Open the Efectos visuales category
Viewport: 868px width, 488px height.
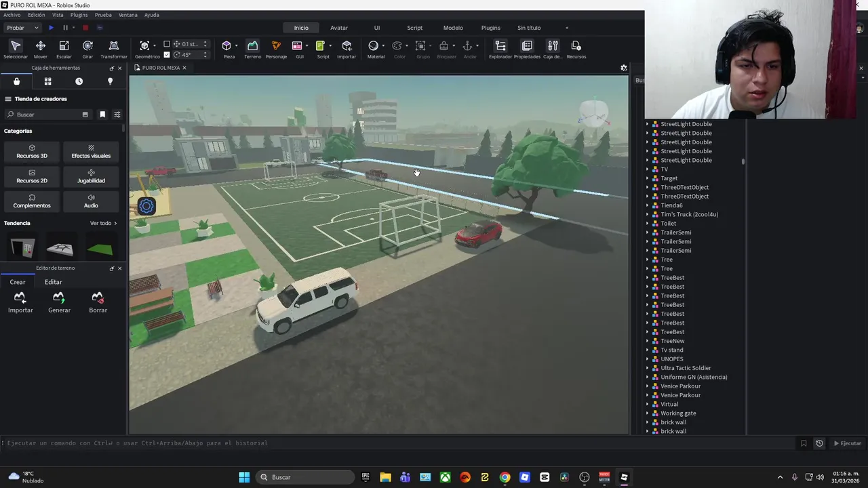coord(91,151)
